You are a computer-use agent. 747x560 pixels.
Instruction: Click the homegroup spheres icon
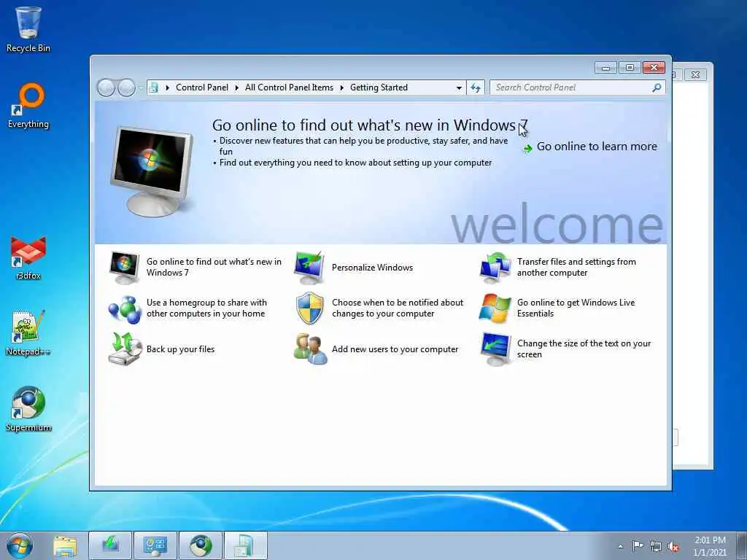124,308
